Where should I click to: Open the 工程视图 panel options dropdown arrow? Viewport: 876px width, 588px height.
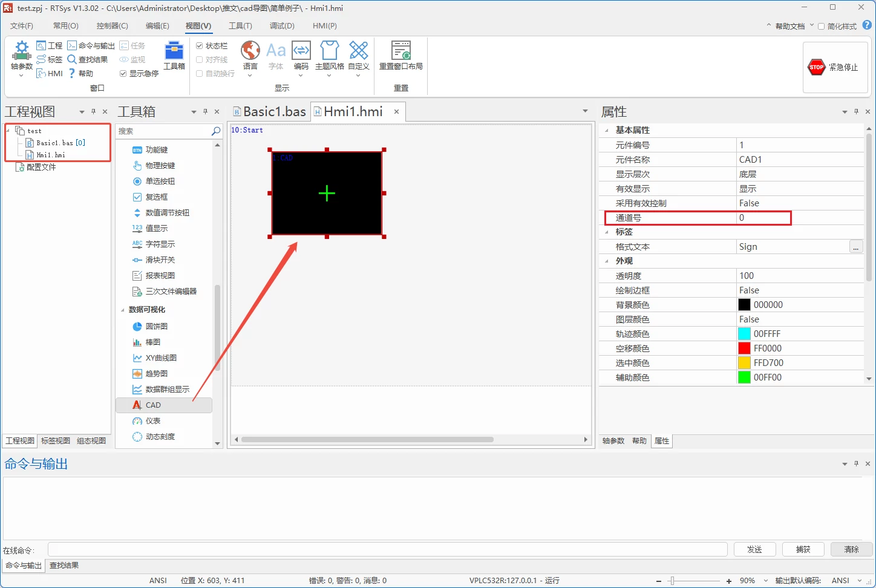[82, 112]
